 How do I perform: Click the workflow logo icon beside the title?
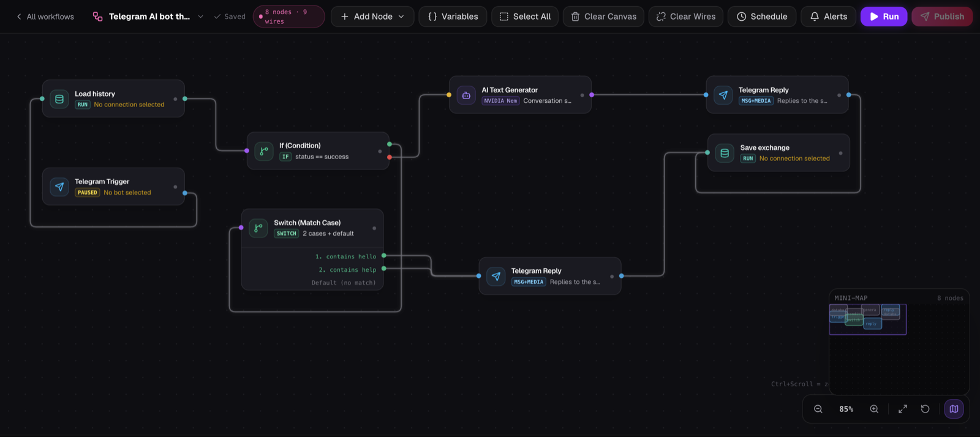(x=97, y=17)
